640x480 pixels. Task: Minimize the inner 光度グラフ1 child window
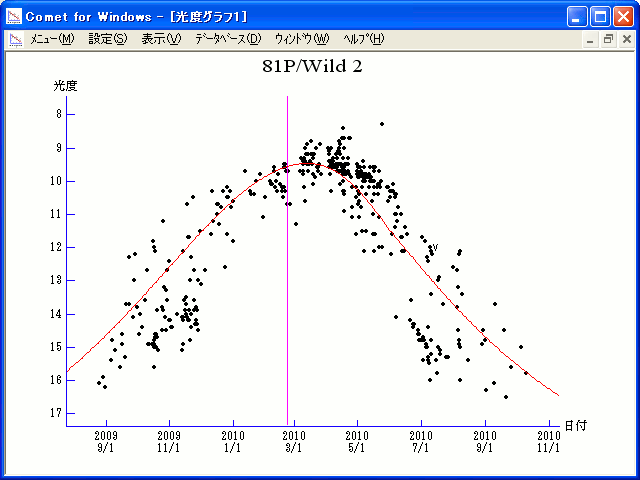click(590, 40)
